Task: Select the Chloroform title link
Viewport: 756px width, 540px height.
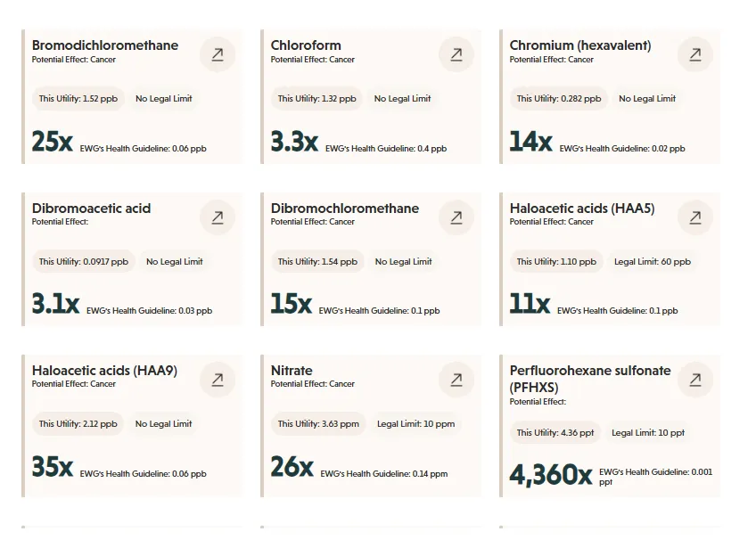Action: tap(306, 45)
